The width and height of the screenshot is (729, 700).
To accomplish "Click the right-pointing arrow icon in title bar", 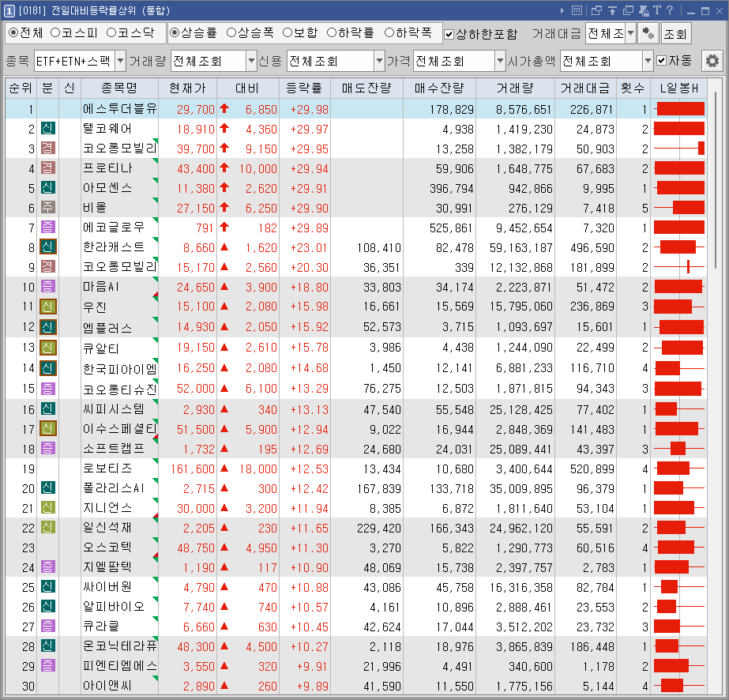I will (x=562, y=10).
